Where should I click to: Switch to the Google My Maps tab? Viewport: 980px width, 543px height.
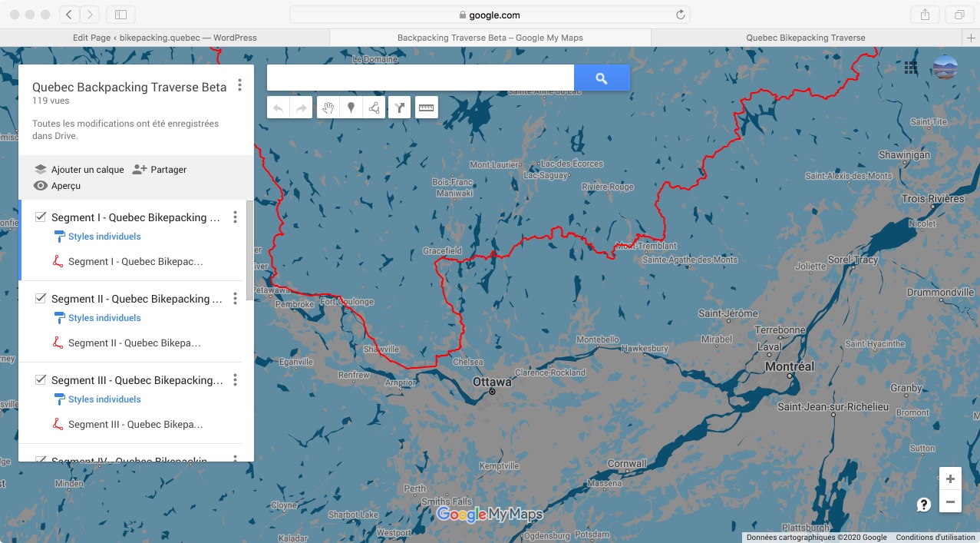[490, 38]
